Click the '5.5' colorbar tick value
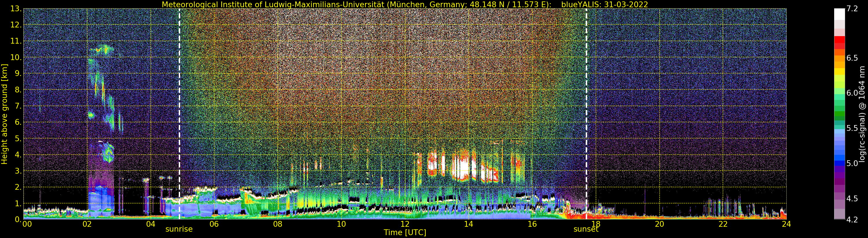This screenshot has height=238, width=868. point(852,128)
